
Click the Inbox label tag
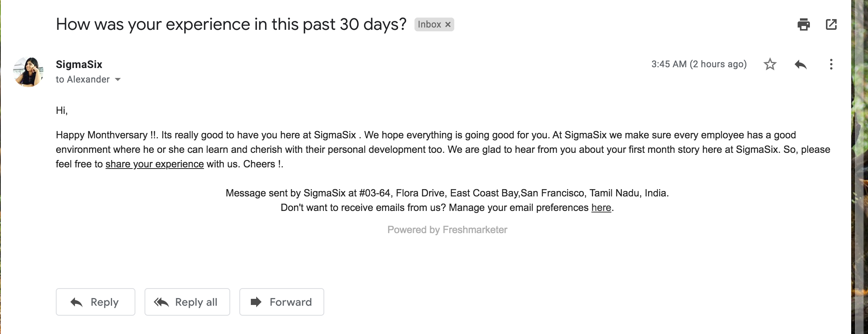(430, 24)
